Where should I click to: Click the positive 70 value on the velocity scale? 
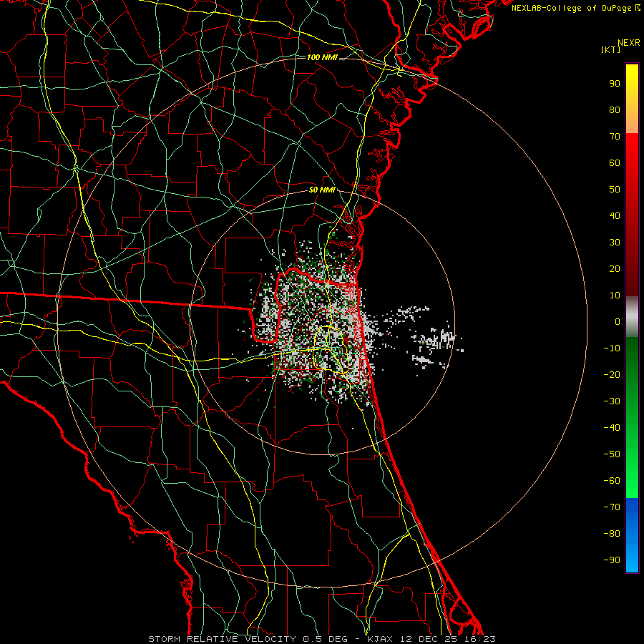[615, 137]
